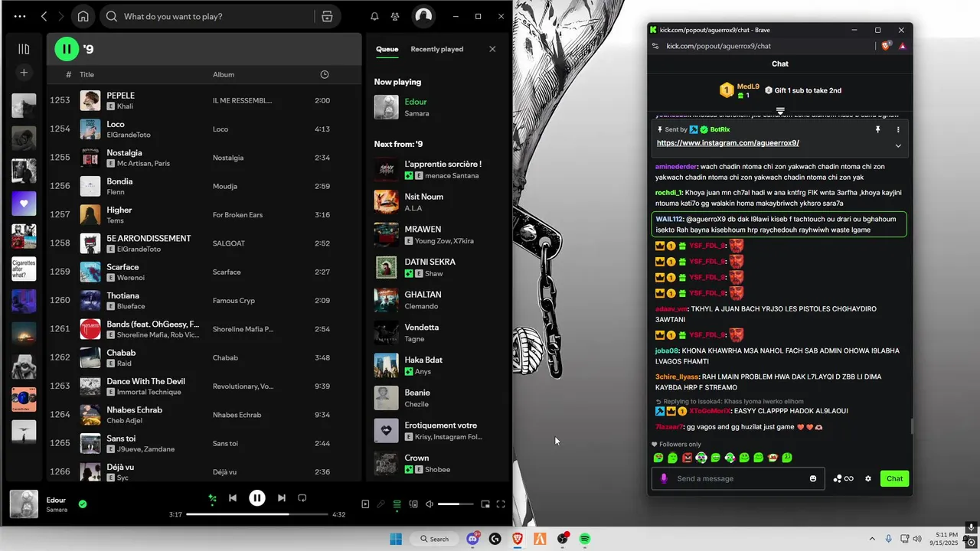This screenshot has height=551, width=980.
Task: Open the emoji picker in chat input
Action: (813, 478)
